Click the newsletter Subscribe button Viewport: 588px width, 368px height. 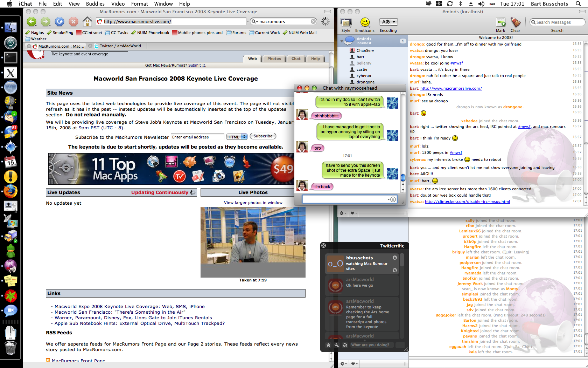click(263, 136)
